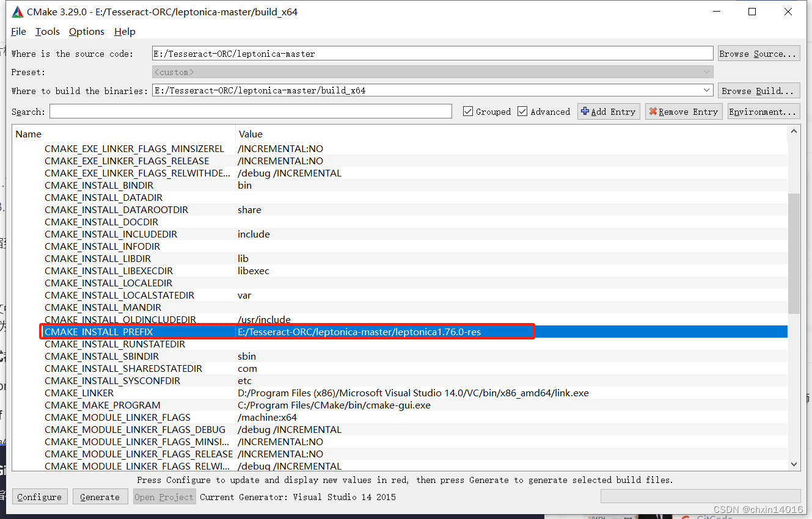Click the CMake logo icon in title bar
812x519 pixels.
(x=18, y=12)
